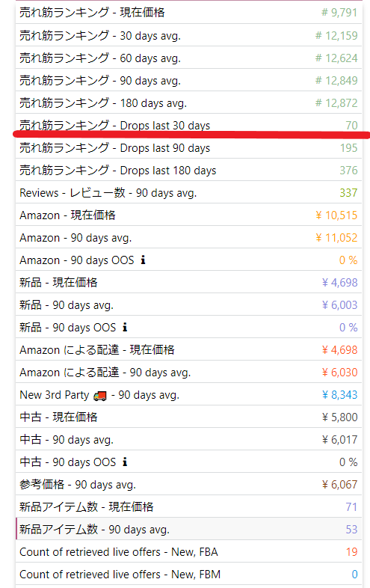Image resolution: width=370 pixels, height=588 pixels.
Task: Select the Drops last 30 days row
Action: [x=189, y=125]
